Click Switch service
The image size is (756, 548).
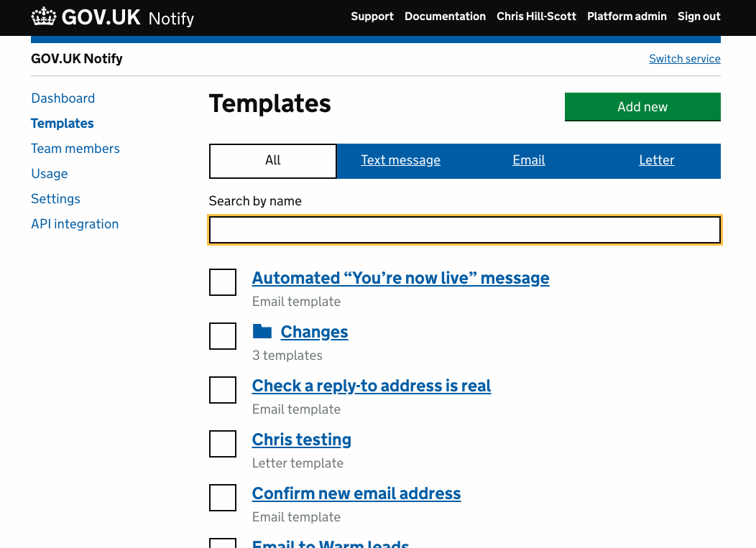[684, 58]
